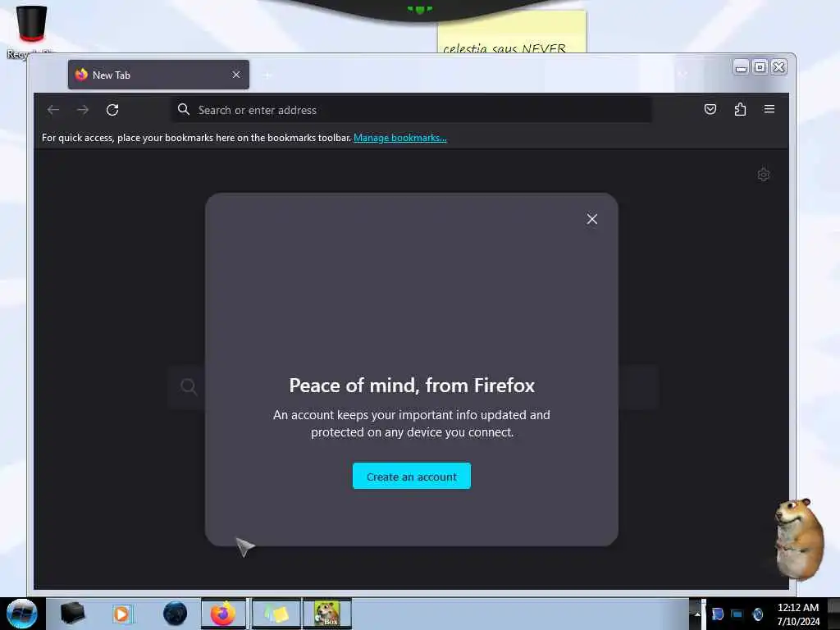Open the Pocket save icon
Screen dimensions: 840x630
pos(710,109)
